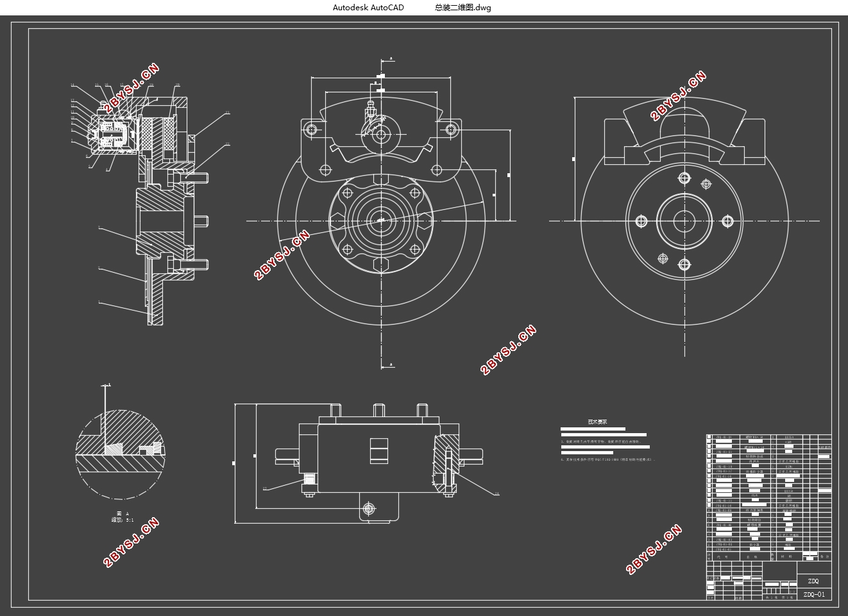The image size is (848, 616).
Task: Click the Autodesk AutoCAD title text
Action: [x=368, y=8]
